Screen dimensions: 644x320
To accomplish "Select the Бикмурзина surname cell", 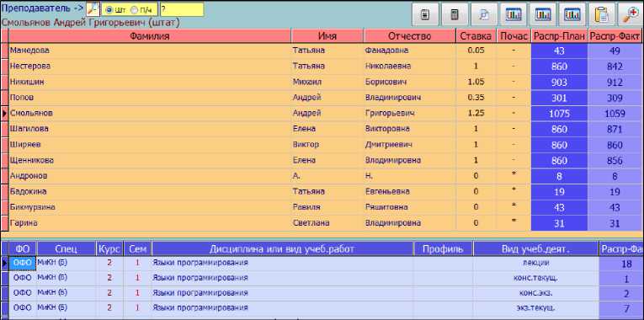I will (x=150, y=207).
